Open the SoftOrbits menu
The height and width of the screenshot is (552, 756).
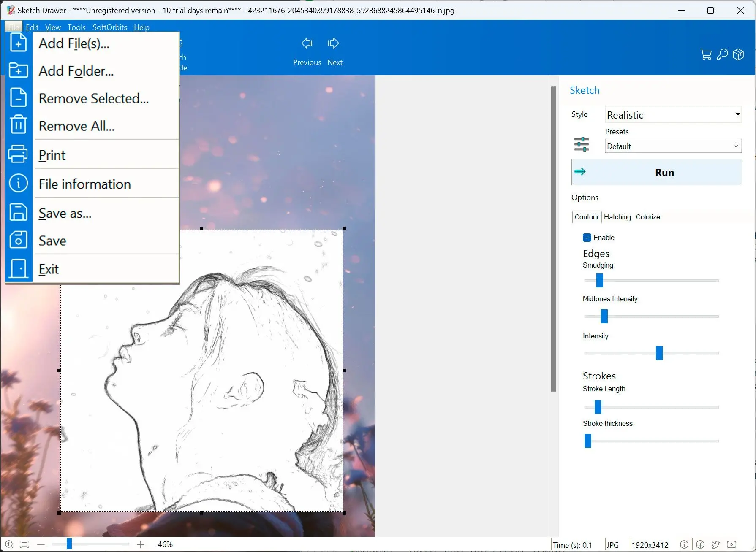pos(110,27)
